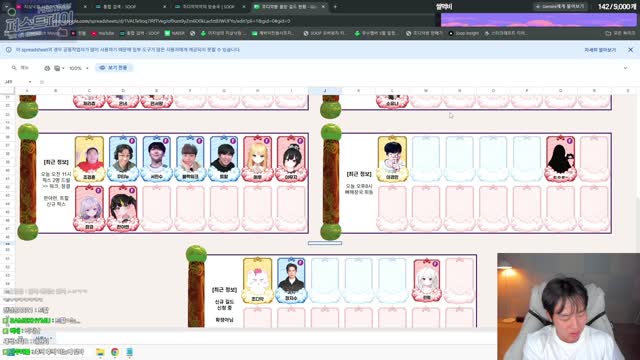Open a new browser tab
Image resolution: width=640 pixels, height=360 pixels.
pos(335,7)
